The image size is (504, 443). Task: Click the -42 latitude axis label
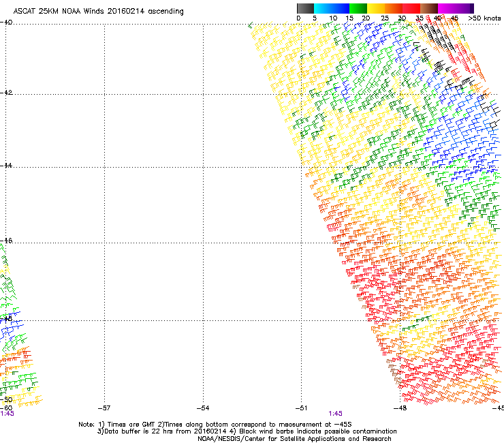pyautogui.click(x=6, y=92)
